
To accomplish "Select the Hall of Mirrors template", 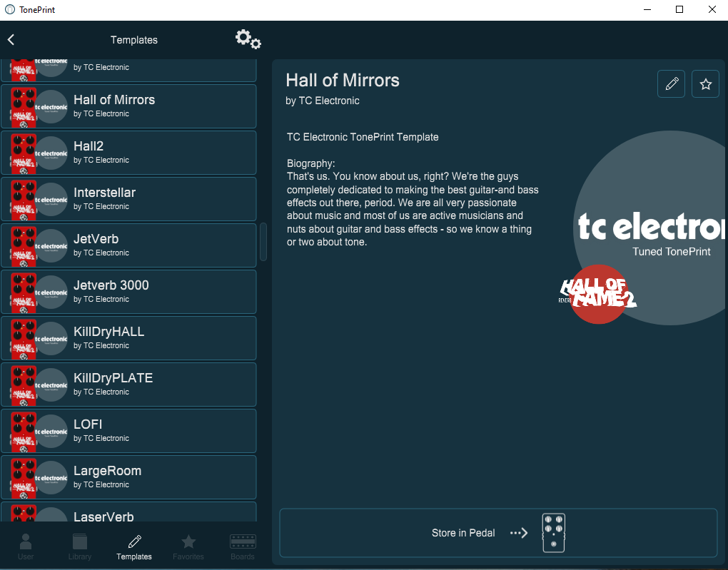I will tap(128, 106).
